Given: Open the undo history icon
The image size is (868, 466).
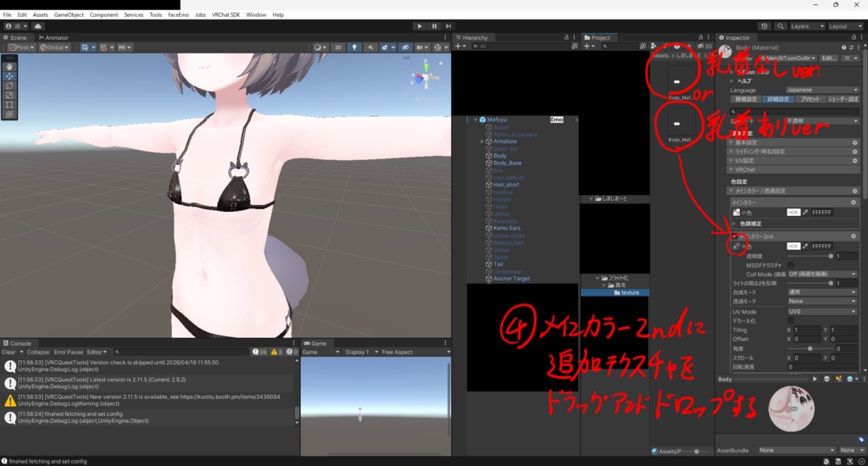Looking at the screenshot, I should [x=765, y=26].
